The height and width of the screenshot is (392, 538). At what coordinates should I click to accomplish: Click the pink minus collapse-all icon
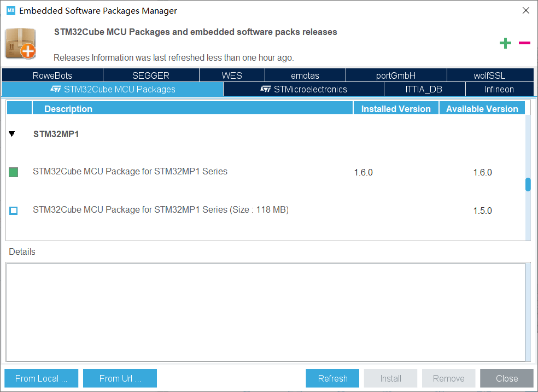click(x=524, y=43)
